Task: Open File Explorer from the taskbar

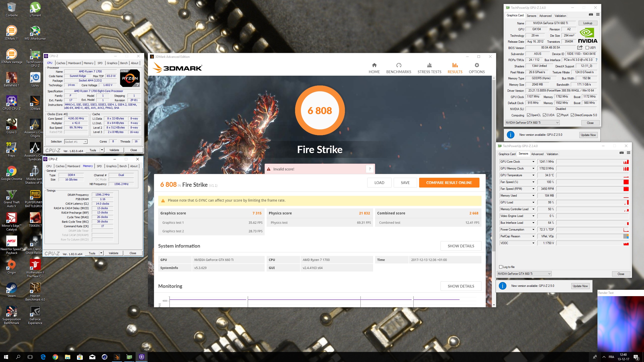Action: pyautogui.click(x=67, y=357)
